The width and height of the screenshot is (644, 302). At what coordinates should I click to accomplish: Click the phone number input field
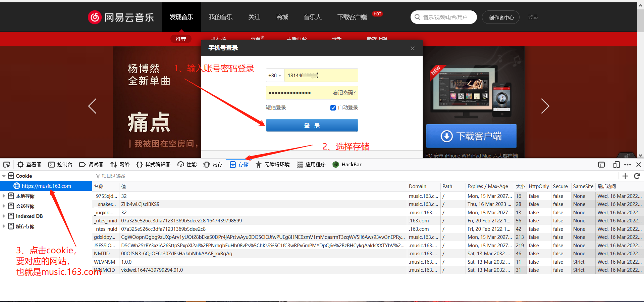(321, 76)
